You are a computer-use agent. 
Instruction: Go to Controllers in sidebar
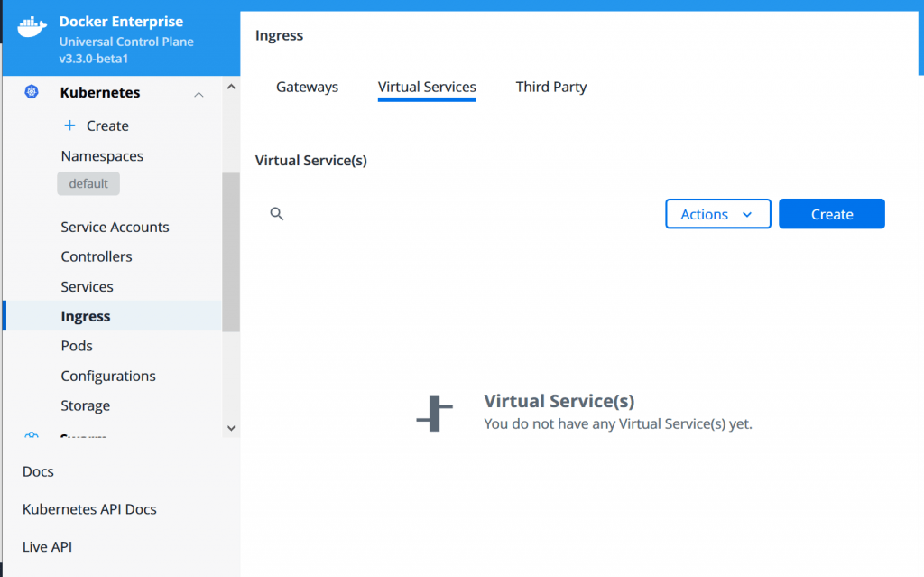(x=96, y=256)
